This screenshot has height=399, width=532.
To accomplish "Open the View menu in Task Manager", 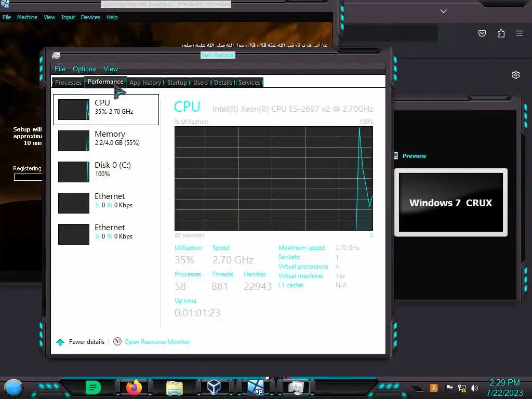I will 111,69.
